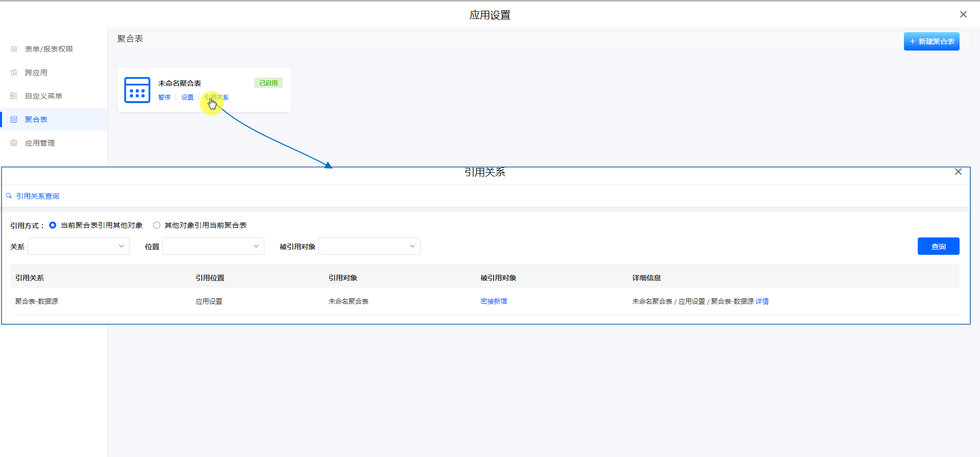Click the form/report permissions sidebar icon
Screen dimensions: 980x457
(x=14, y=49)
